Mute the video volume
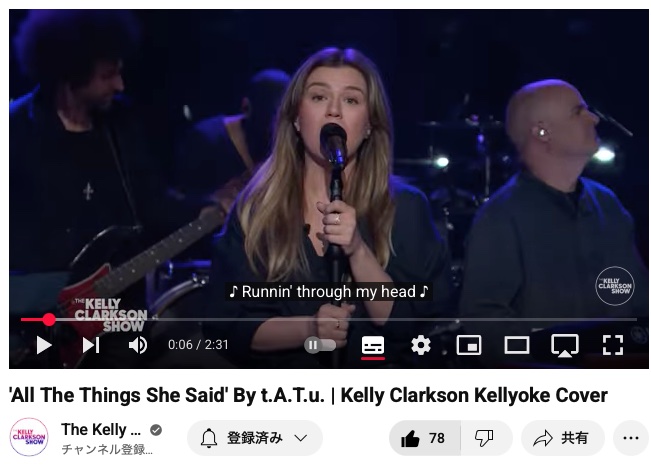Screen dimensions: 651x465 tap(138, 345)
